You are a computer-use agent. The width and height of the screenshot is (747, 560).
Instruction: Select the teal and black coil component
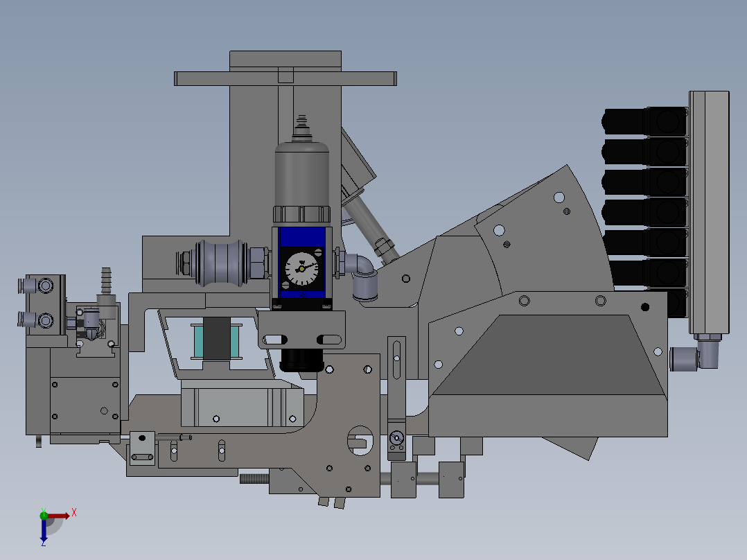(x=216, y=340)
